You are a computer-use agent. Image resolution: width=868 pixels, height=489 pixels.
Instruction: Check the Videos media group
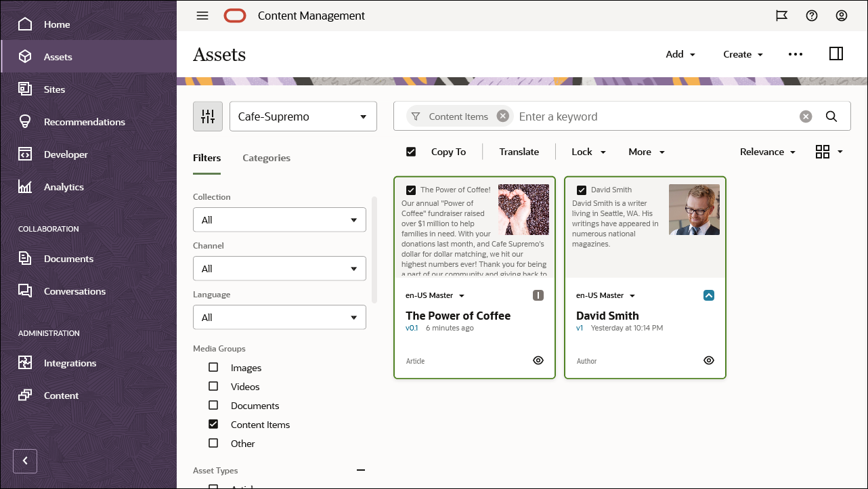[213, 386]
